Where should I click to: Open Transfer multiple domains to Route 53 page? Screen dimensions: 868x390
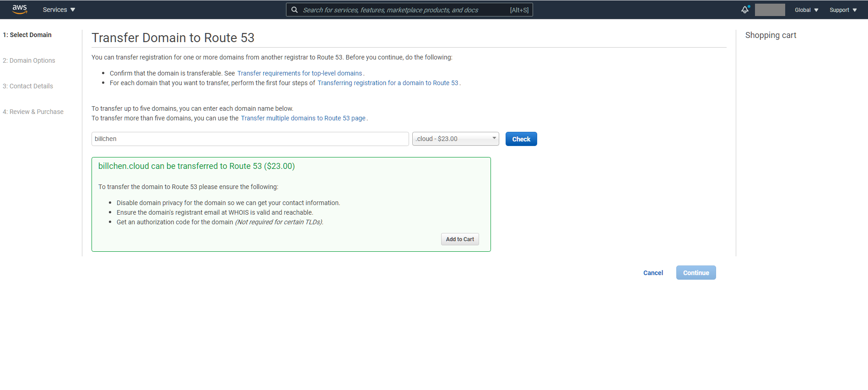coord(303,118)
